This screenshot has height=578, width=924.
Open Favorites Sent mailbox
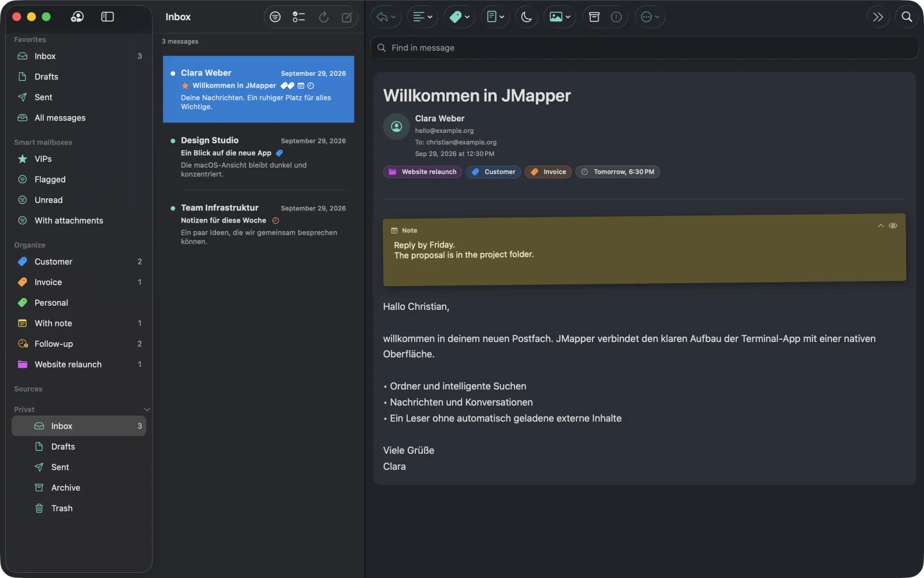(79, 97)
